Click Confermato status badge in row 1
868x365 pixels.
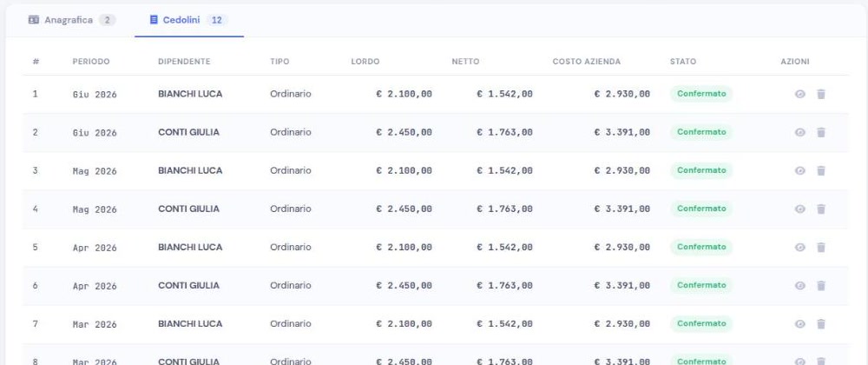click(x=701, y=94)
